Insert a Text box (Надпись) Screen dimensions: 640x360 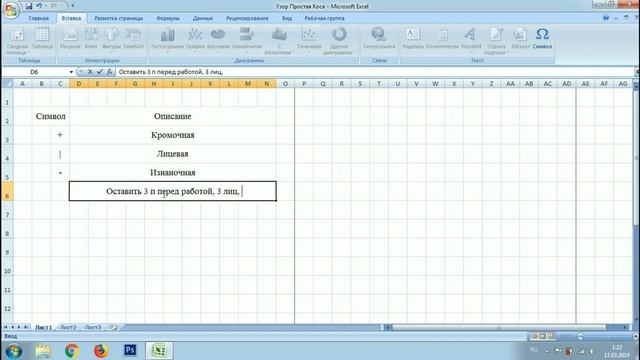pos(413,39)
